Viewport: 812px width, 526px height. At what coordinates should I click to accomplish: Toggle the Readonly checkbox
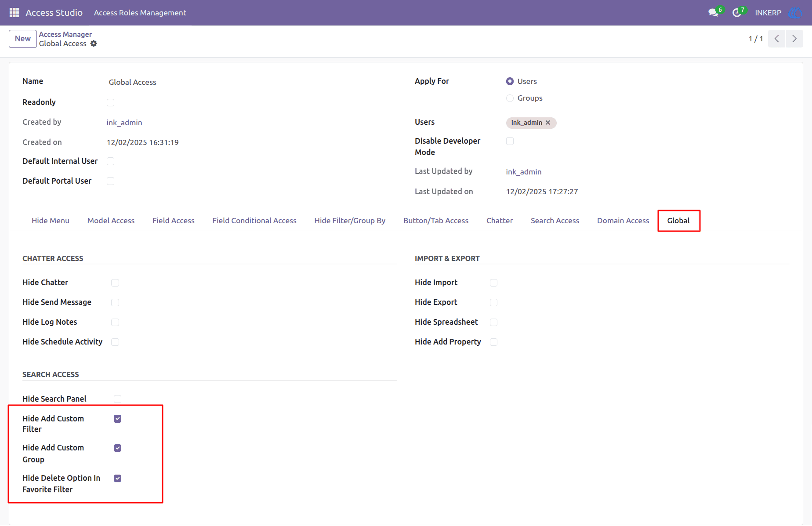tap(110, 102)
